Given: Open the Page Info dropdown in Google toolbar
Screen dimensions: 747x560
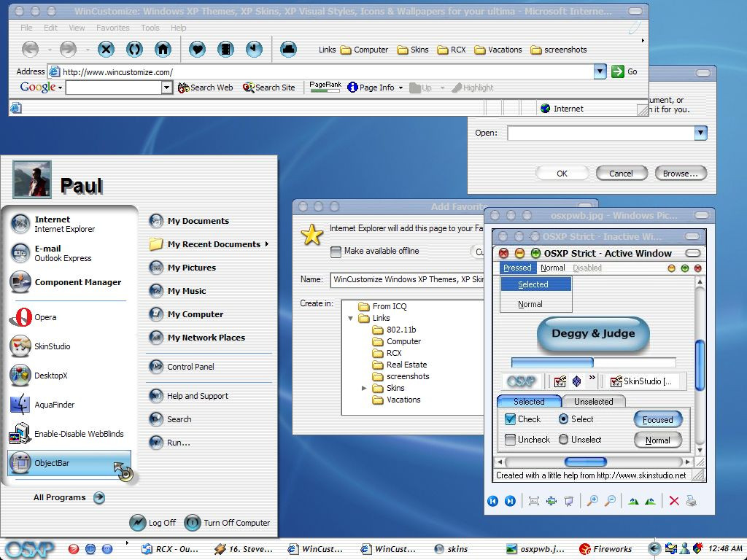Looking at the screenshot, I should [x=400, y=87].
